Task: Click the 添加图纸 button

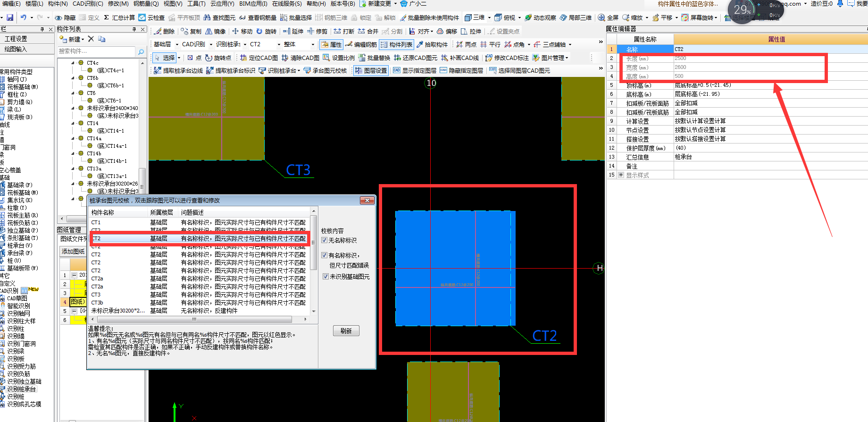Action: click(73, 252)
